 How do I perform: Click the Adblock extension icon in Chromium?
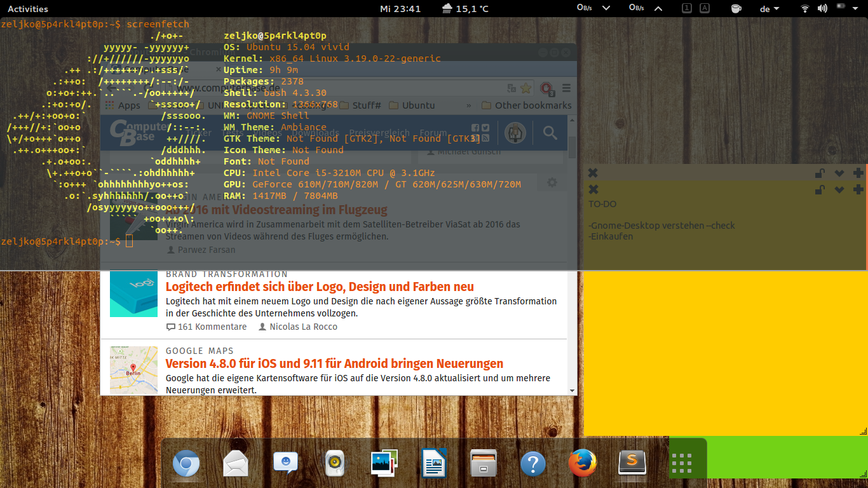click(546, 88)
